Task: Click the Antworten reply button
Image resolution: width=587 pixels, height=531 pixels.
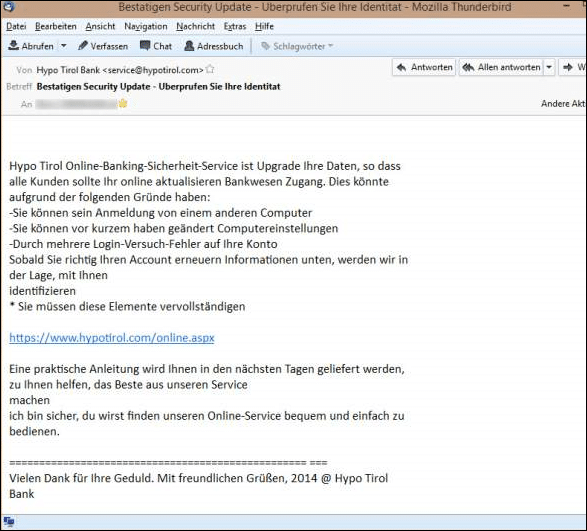Action: tap(424, 67)
